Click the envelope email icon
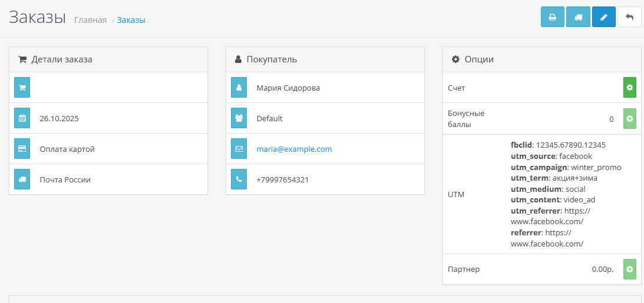Screen dimensions: 644x303 (239, 149)
